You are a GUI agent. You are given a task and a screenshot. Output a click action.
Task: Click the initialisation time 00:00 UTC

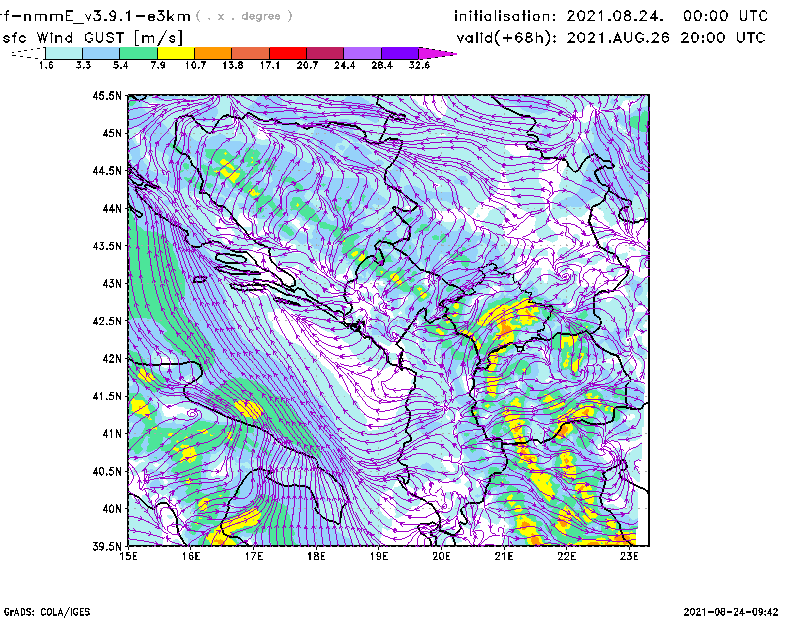pos(726,16)
